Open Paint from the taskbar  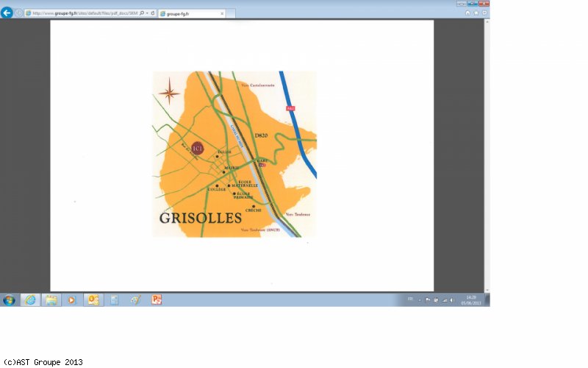(135, 300)
